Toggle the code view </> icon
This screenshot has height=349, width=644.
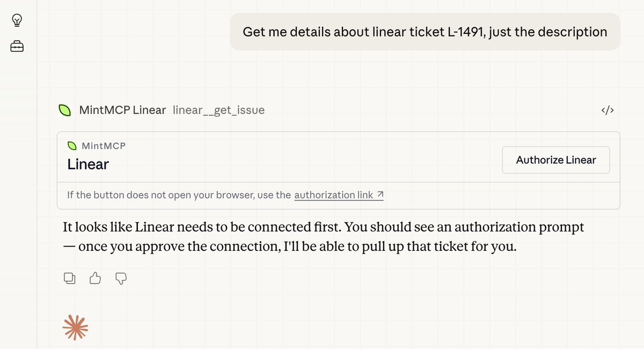607,110
